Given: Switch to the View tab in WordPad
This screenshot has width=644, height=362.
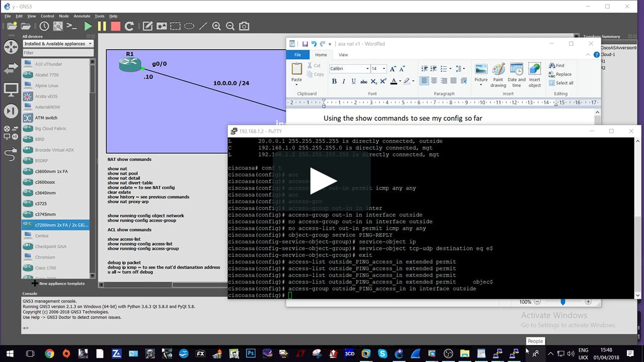Looking at the screenshot, I should pyautogui.click(x=343, y=55).
